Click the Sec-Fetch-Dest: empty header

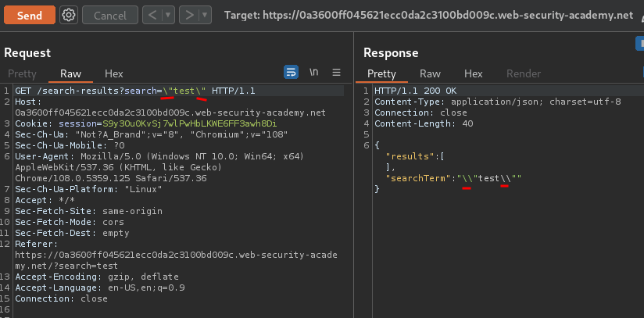(x=72, y=233)
